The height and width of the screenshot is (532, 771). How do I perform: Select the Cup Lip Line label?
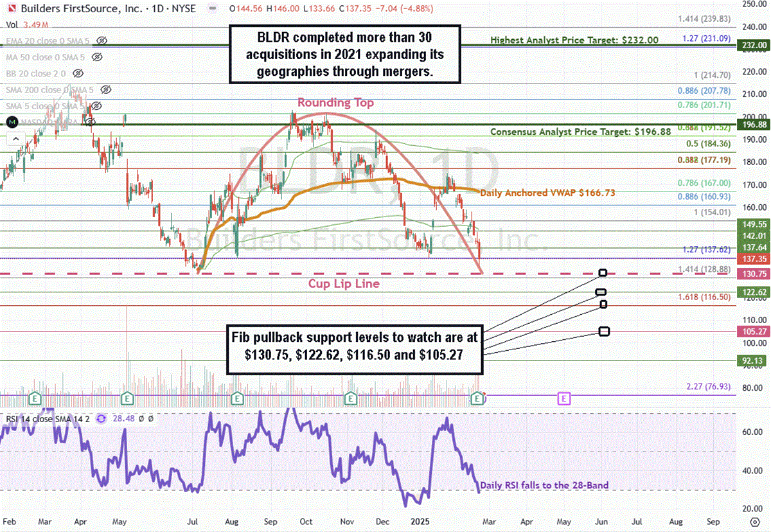(x=344, y=283)
